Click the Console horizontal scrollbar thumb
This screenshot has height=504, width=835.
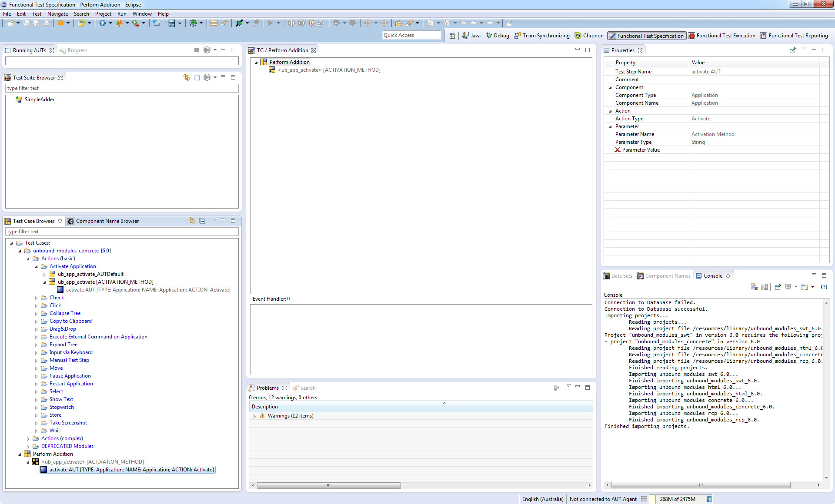[x=701, y=485]
